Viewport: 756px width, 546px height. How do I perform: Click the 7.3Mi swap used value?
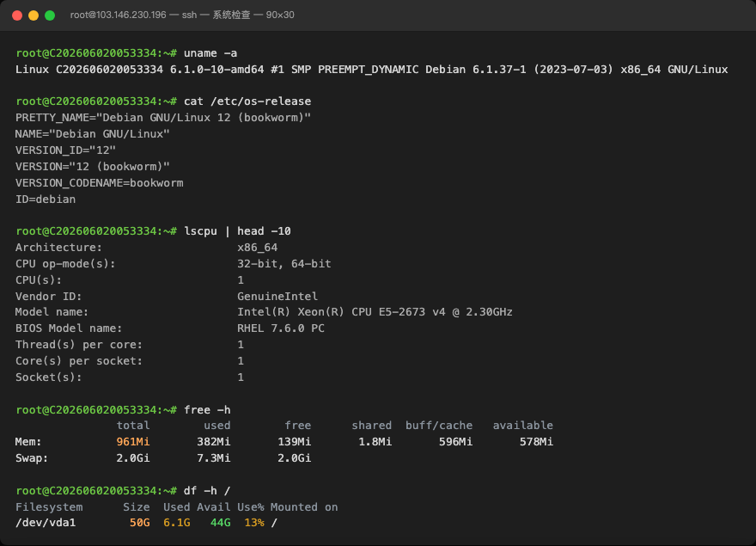tap(214, 458)
